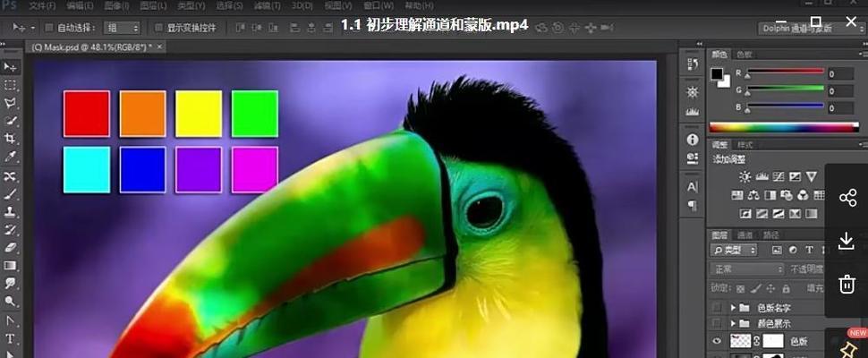
Task: Select the Brush tool
Action: [10, 194]
